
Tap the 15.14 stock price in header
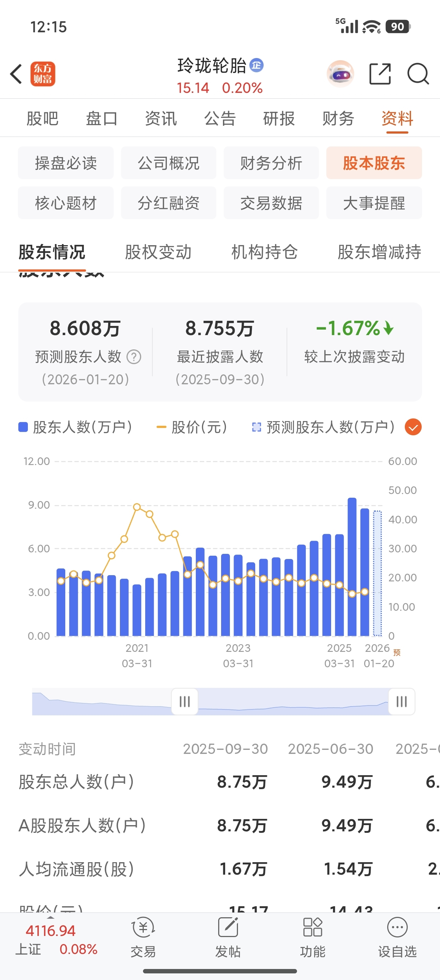tap(193, 88)
